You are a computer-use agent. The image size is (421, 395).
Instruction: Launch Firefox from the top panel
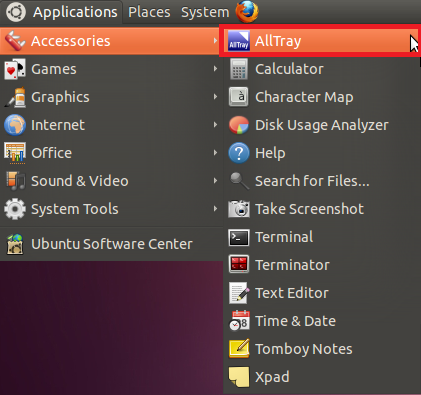click(x=247, y=12)
